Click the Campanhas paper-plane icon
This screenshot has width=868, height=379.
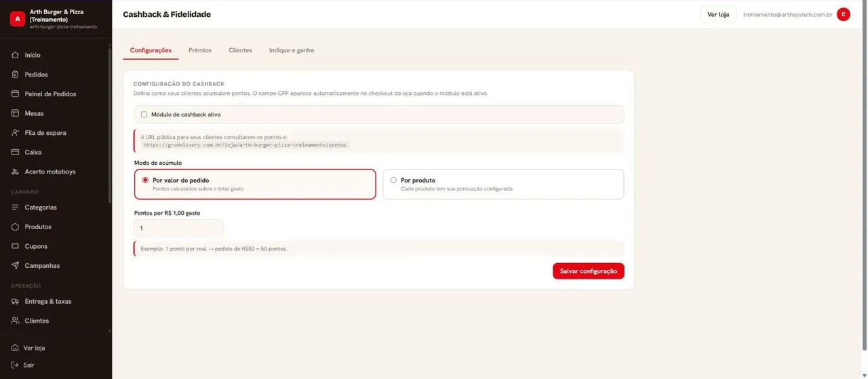(15, 266)
